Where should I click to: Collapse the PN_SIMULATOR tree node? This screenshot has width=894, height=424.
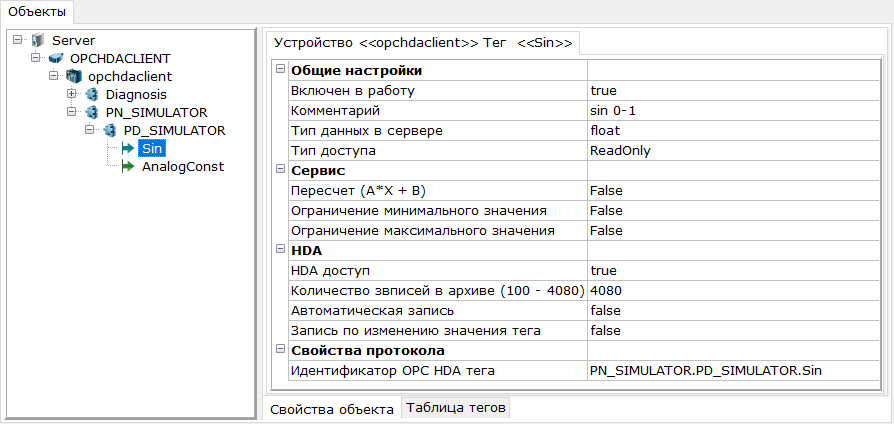(72, 112)
